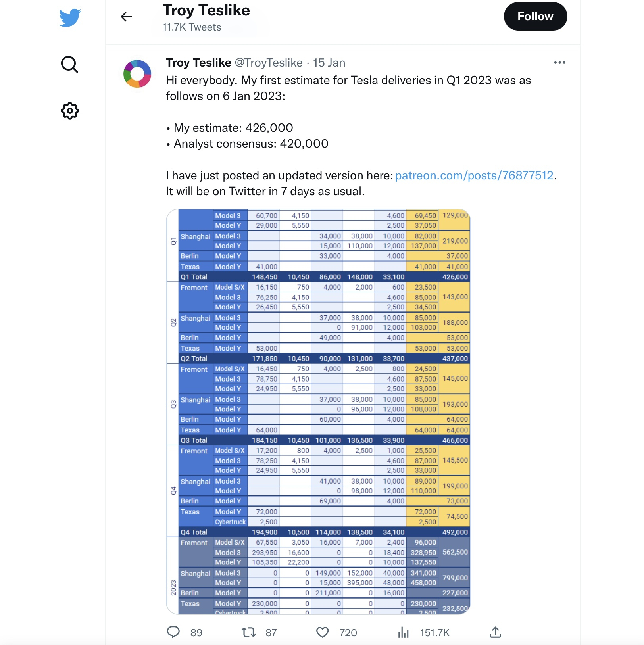Click the reply speech bubble icon

click(x=173, y=632)
